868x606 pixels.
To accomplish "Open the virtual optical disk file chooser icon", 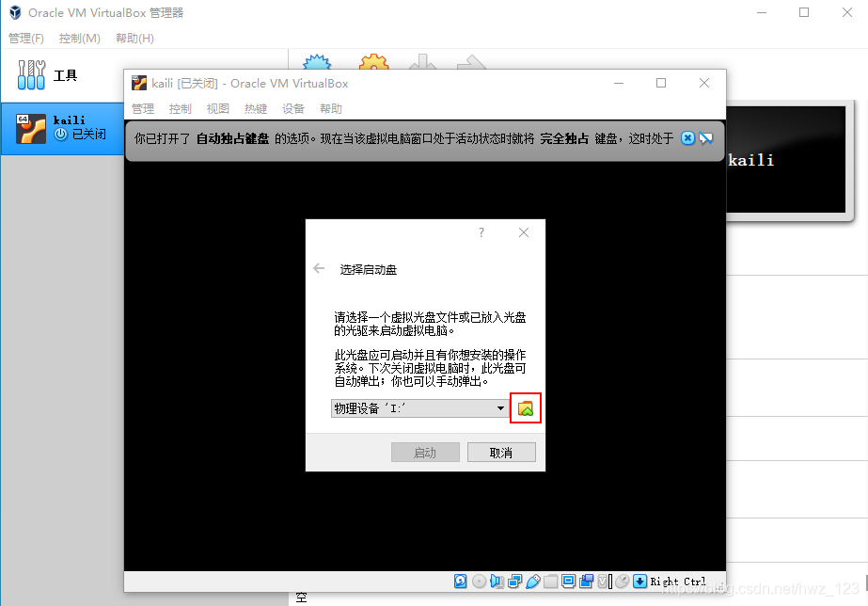I will tap(525, 407).
